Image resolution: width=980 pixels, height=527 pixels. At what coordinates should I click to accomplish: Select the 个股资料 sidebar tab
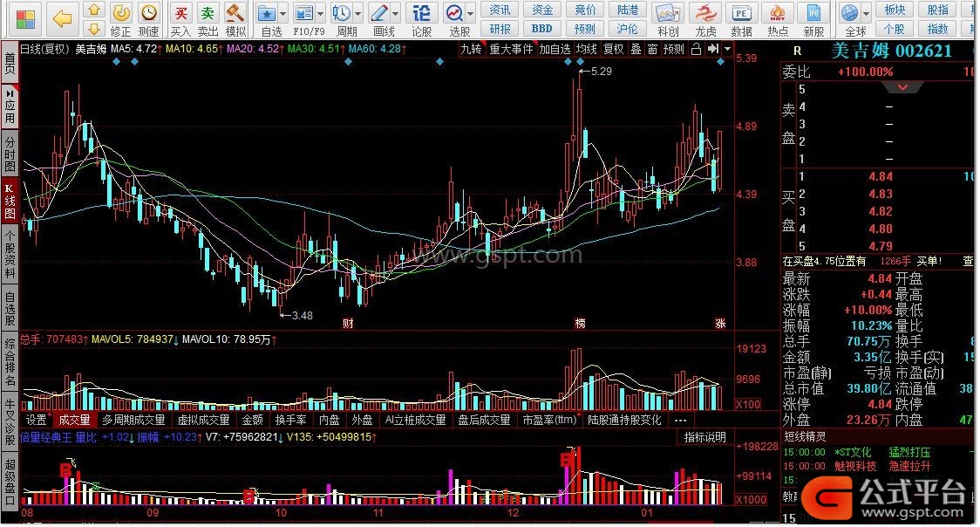(10, 253)
